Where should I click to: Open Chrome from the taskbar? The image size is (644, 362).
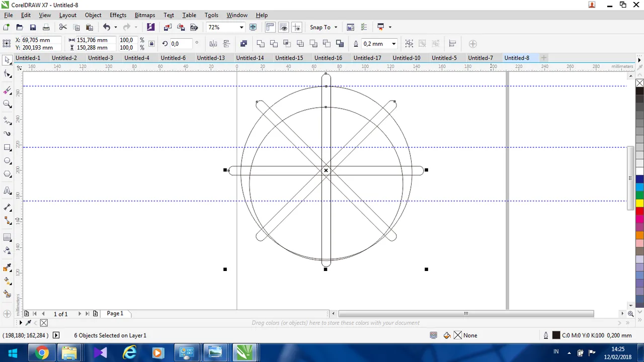42,353
